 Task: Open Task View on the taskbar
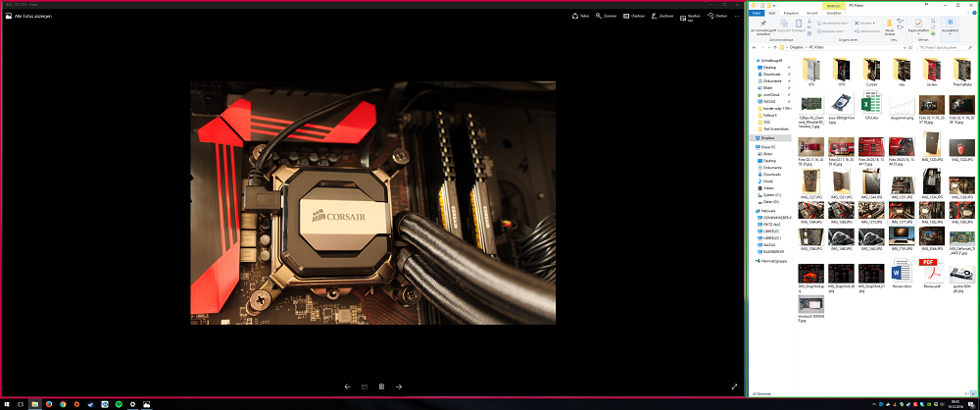tap(21, 404)
